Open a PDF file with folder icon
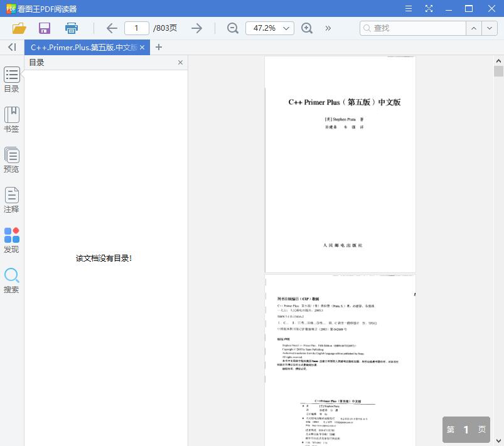The width and height of the screenshot is (504, 446). point(19,28)
